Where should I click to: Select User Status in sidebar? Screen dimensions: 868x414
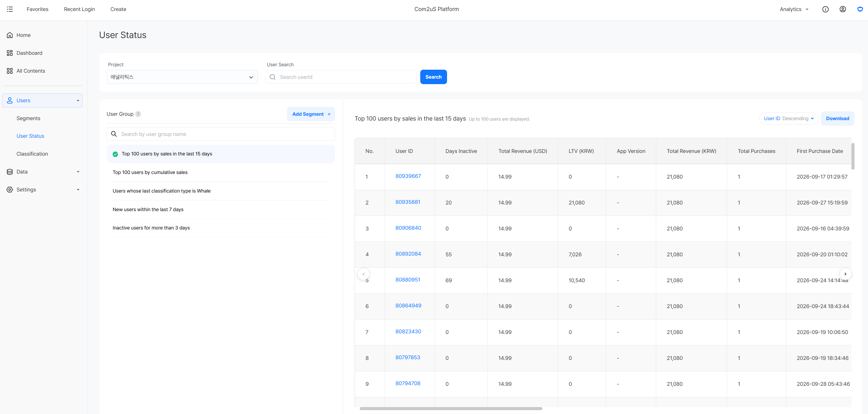(30, 136)
